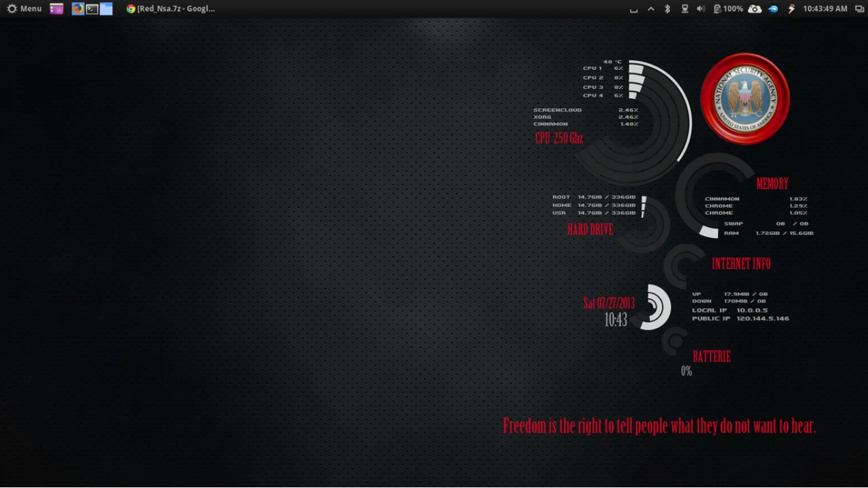Screen dimensions: 868x488
Task: Open the calendar by clicking the clock
Action: click(824, 9)
